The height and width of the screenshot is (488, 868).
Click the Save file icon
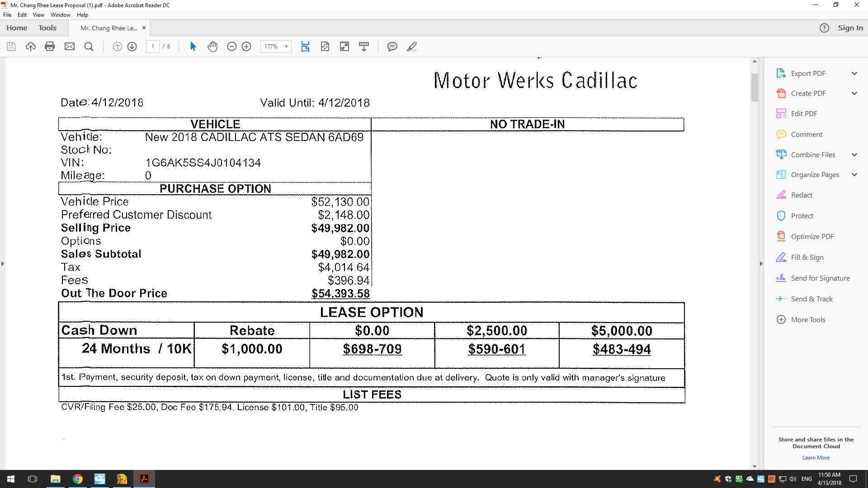pyautogui.click(x=11, y=47)
